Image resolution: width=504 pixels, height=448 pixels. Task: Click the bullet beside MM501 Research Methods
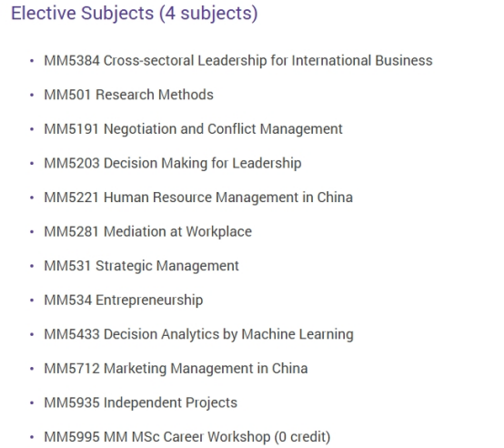(32, 95)
